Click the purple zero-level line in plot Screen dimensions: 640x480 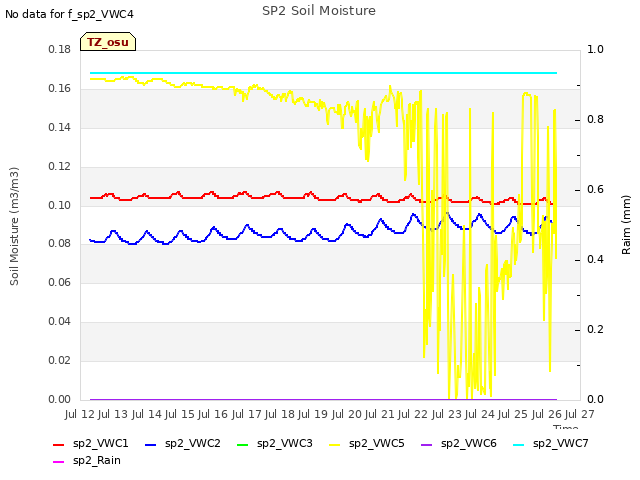(x=323, y=400)
